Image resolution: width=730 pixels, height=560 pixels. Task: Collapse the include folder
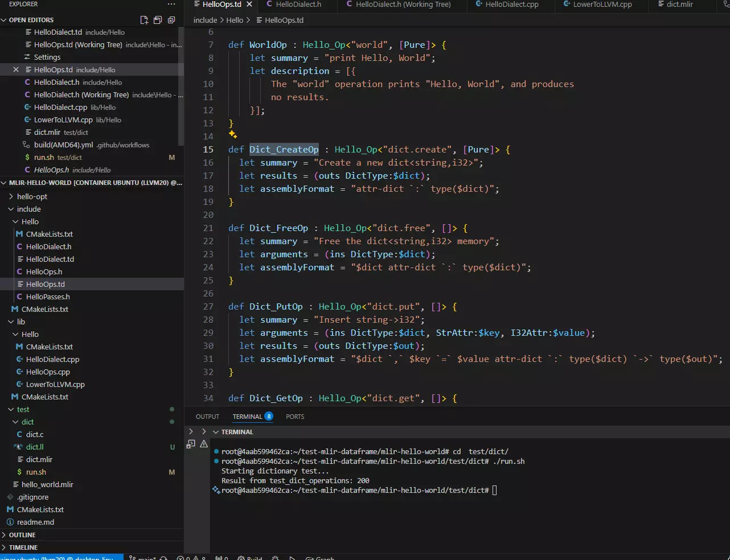click(x=11, y=209)
